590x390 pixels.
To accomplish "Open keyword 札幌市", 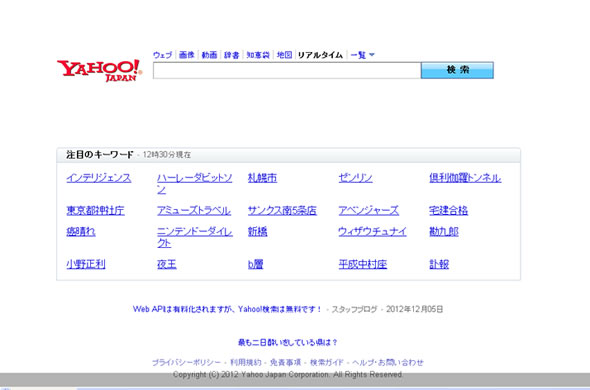I will point(262,178).
